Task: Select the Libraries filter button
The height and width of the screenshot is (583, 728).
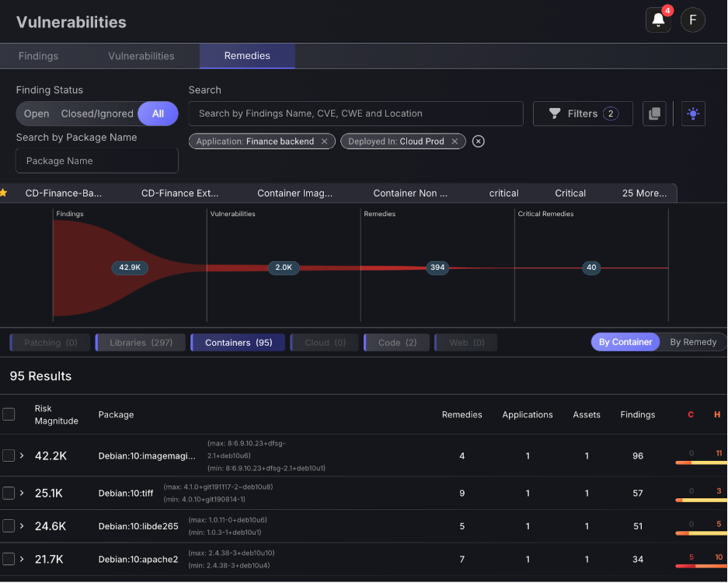Action: [x=140, y=341]
